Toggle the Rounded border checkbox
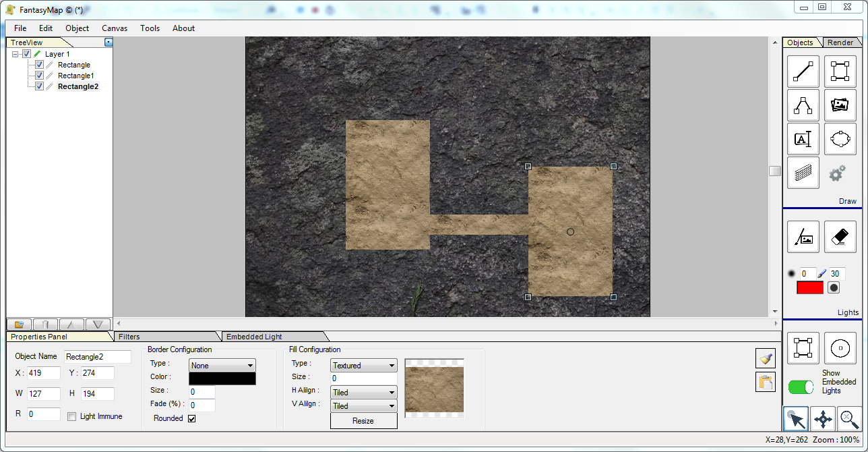 pyautogui.click(x=192, y=419)
